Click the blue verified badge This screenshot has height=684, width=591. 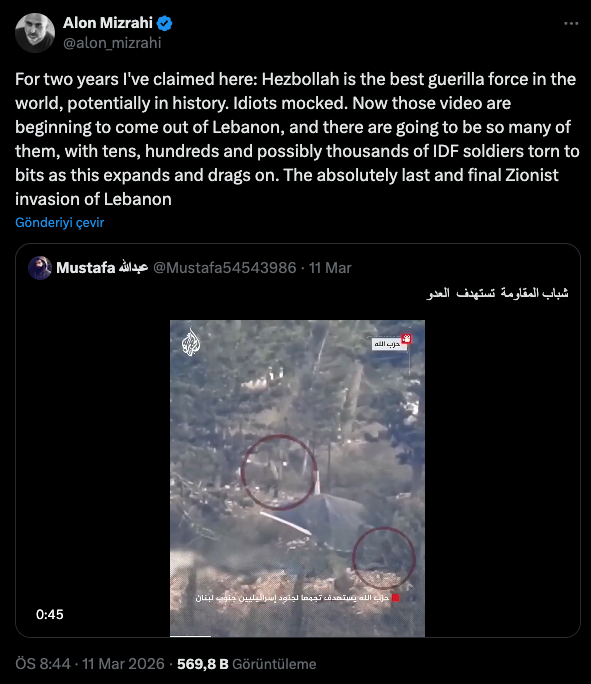click(x=164, y=23)
